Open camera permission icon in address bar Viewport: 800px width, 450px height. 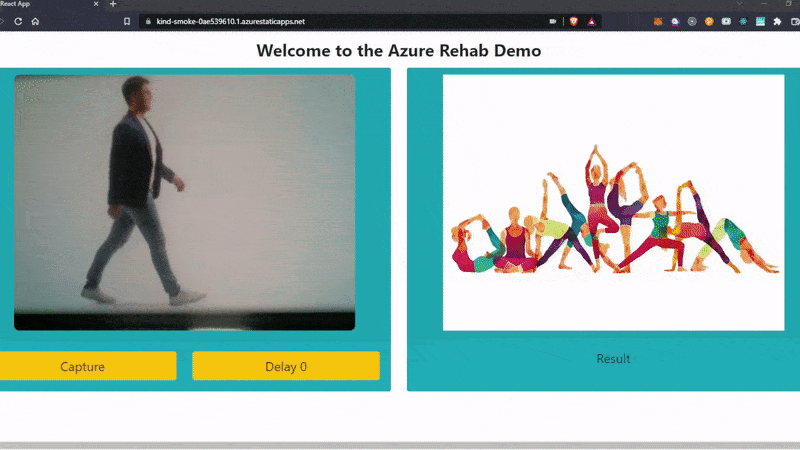(x=553, y=21)
